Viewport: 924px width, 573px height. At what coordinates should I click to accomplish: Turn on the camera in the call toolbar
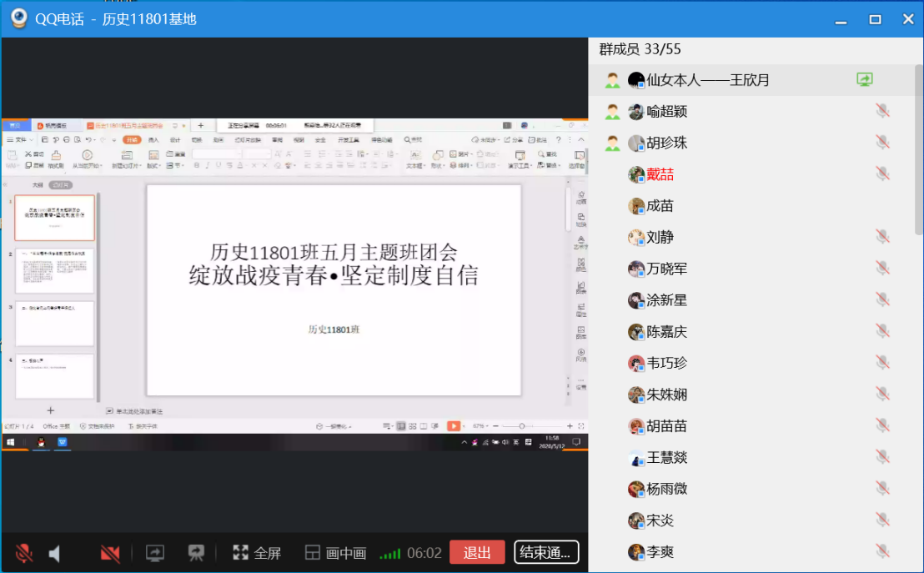(110, 553)
